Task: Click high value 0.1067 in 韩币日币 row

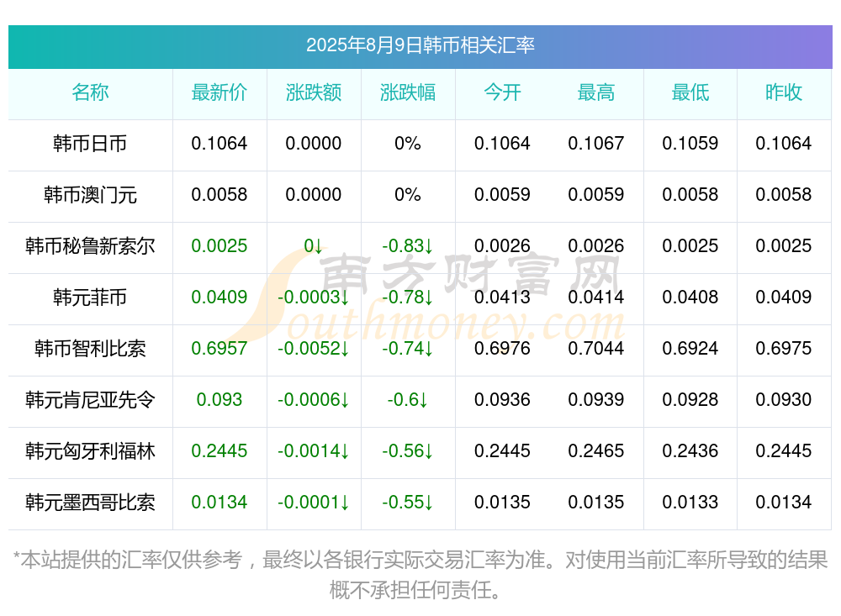Action: pyautogui.click(x=596, y=144)
